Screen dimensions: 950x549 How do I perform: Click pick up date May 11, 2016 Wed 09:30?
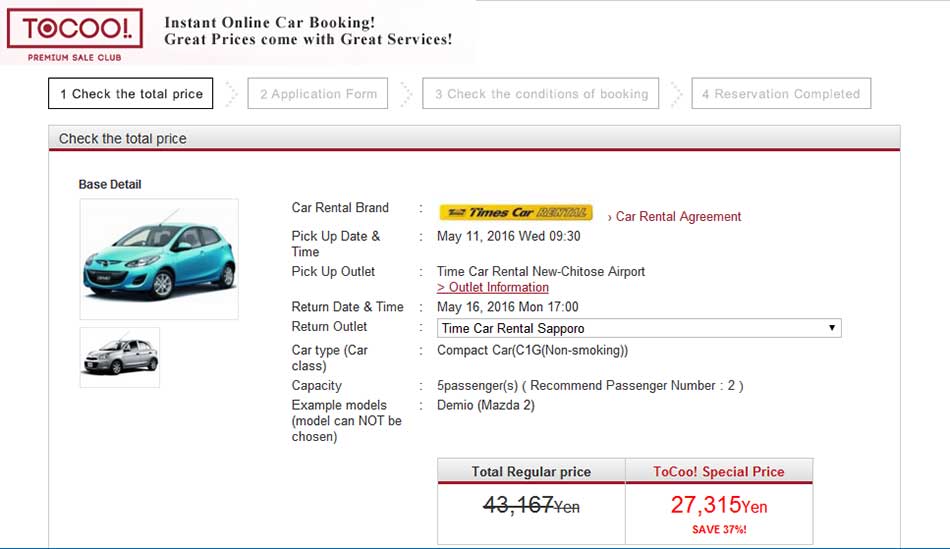(x=508, y=236)
